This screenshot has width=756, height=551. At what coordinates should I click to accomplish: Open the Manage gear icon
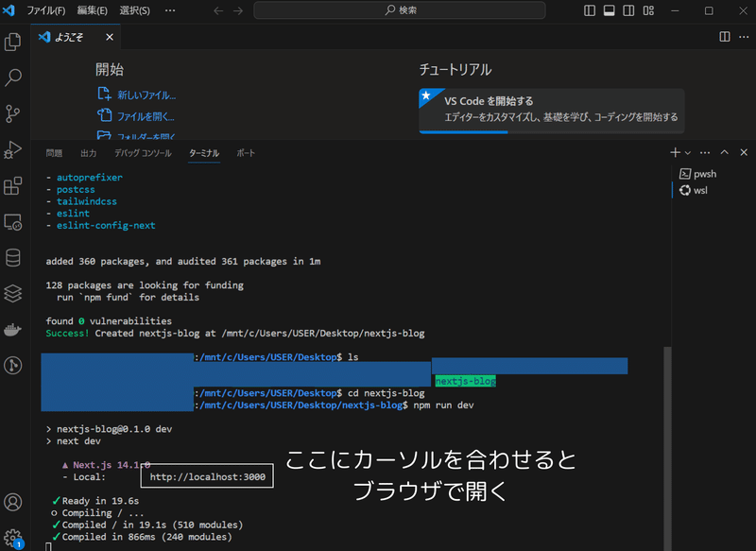(13, 538)
